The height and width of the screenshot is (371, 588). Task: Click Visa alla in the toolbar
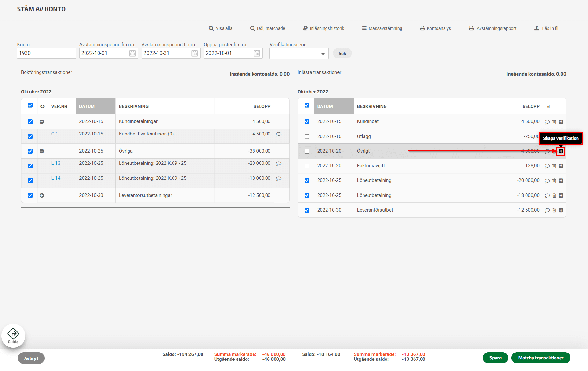(x=221, y=28)
